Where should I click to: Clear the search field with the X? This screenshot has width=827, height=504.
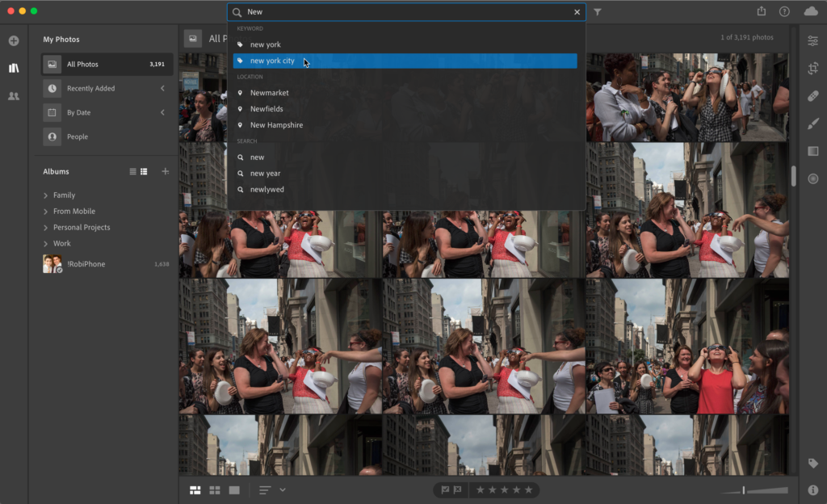(x=577, y=12)
